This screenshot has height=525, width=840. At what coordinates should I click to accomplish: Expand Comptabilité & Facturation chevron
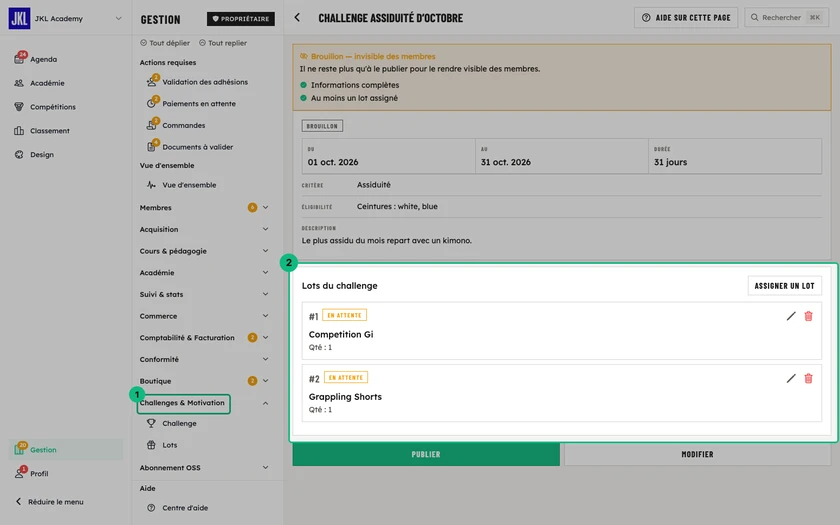(x=265, y=338)
